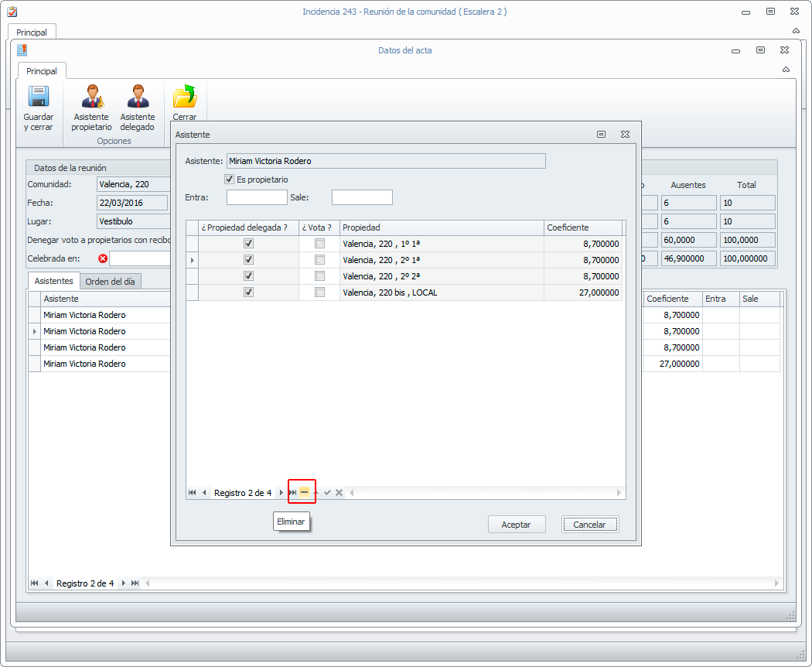812x667 pixels.
Task: Click the edit record up-arrow icon in navigator
Action: tap(316, 492)
